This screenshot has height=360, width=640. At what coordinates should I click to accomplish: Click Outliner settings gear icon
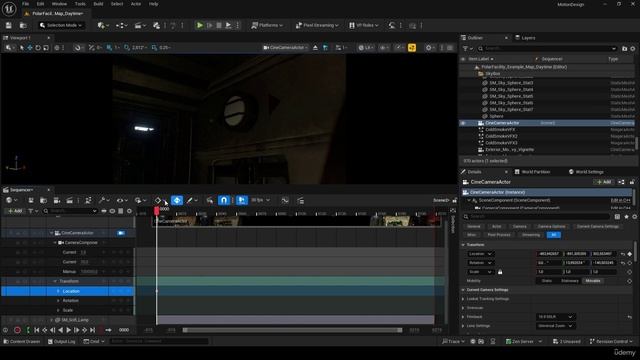pos(633,49)
